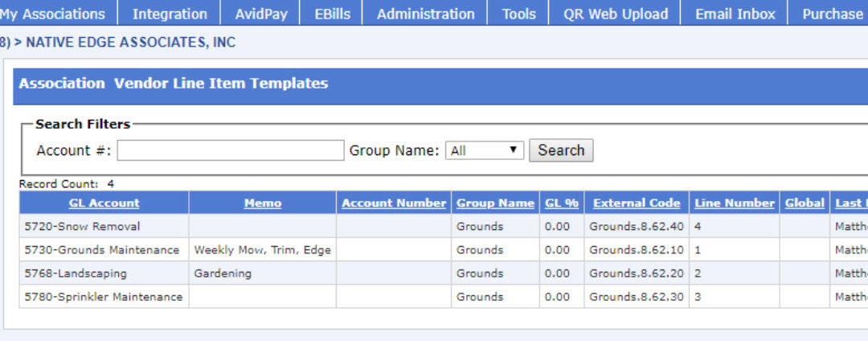Sort by Memo column header
This screenshot has width=868, height=341.
pyautogui.click(x=262, y=203)
